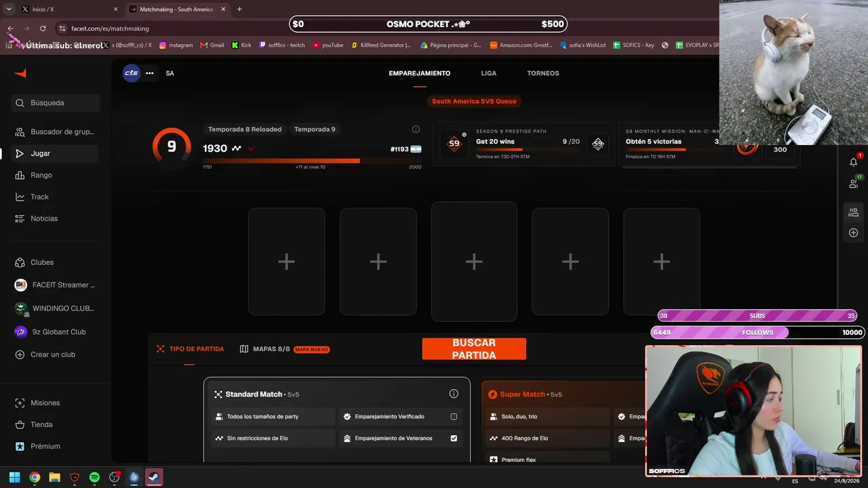This screenshot has height=488, width=868.
Task: Open Chrome from the taskbar
Action: point(35,477)
